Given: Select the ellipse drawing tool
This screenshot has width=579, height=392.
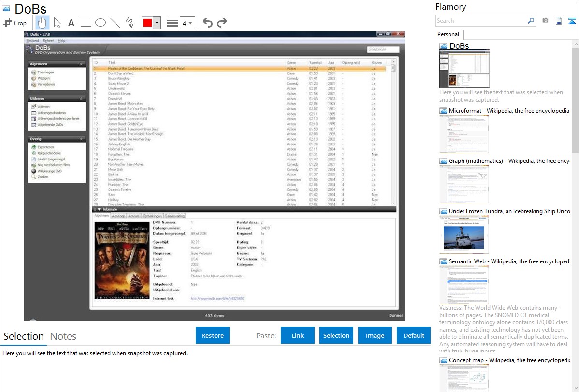Looking at the screenshot, I should pos(101,23).
